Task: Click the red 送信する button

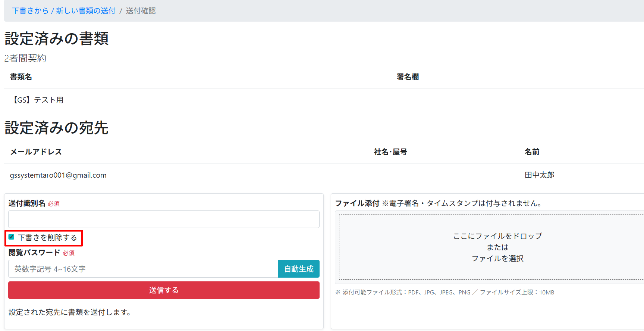Action: coord(164,290)
